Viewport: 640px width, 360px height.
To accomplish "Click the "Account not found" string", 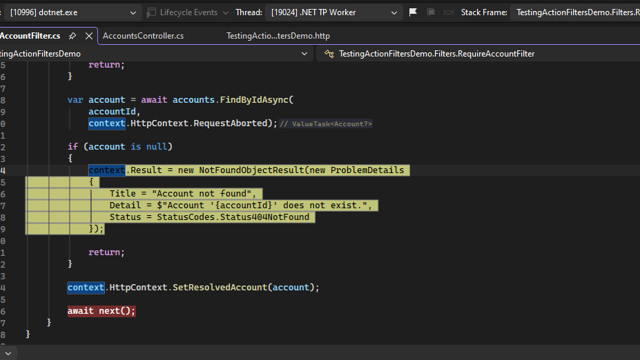I will 202,193.
